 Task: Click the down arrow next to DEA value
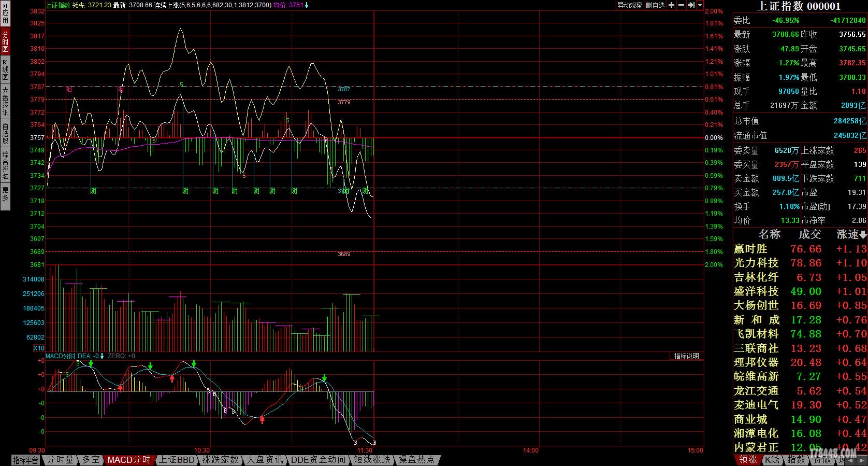[102, 356]
